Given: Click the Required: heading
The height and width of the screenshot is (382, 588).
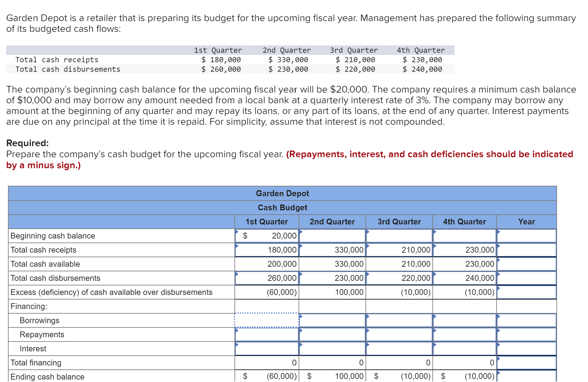Looking at the screenshot, I should (28, 143).
